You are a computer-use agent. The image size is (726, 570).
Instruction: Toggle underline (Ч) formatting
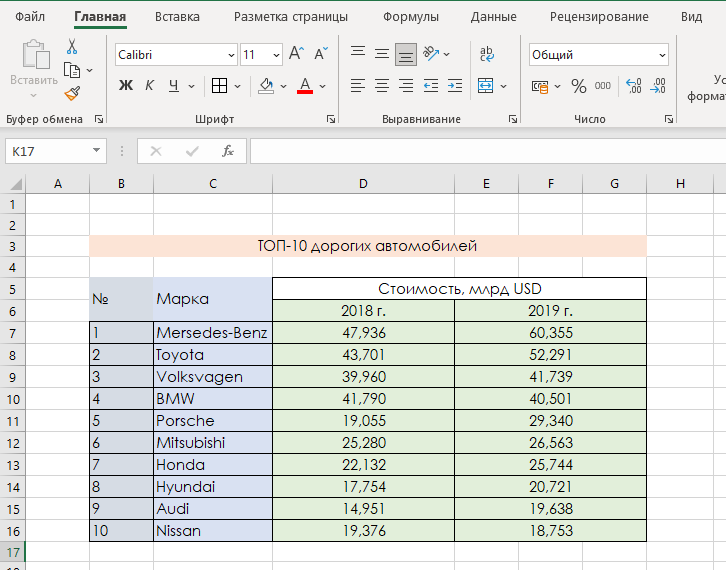[x=174, y=86]
